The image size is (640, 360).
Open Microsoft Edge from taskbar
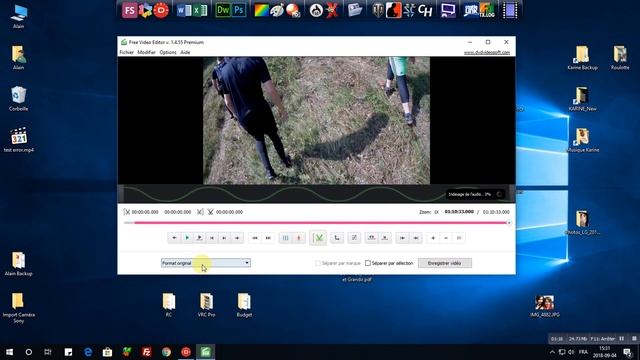(88, 352)
